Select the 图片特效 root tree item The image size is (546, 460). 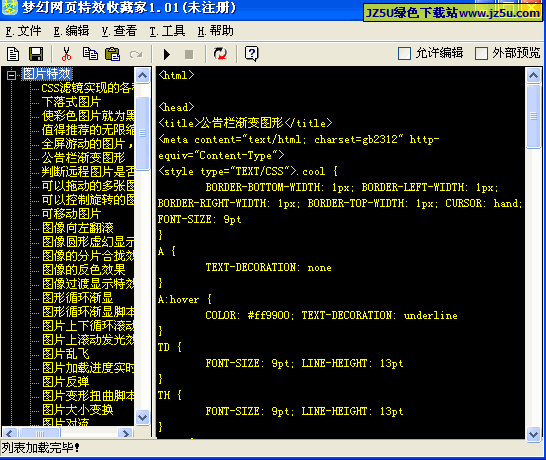(x=47, y=74)
